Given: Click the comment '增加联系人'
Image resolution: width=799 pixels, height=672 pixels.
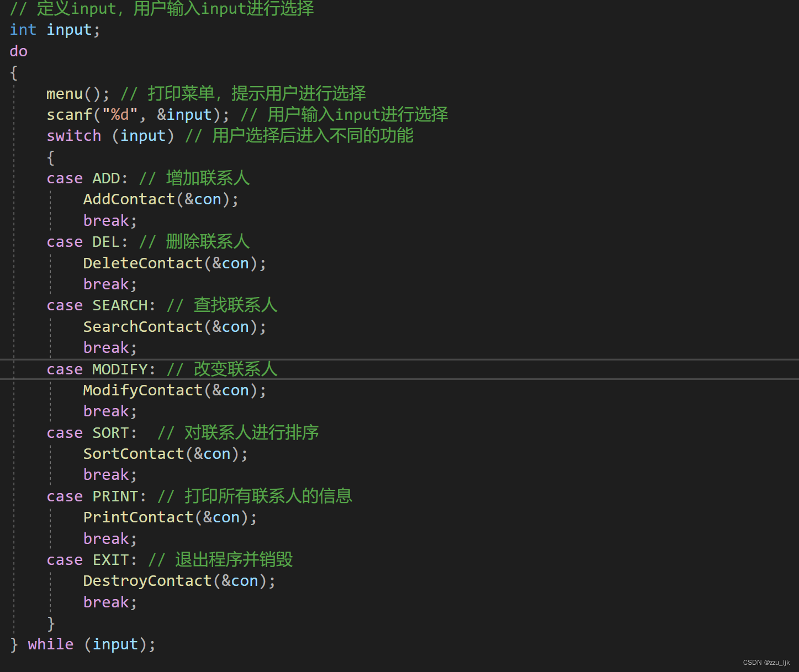Looking at the screenshot, I should click(x=208, y=178).
